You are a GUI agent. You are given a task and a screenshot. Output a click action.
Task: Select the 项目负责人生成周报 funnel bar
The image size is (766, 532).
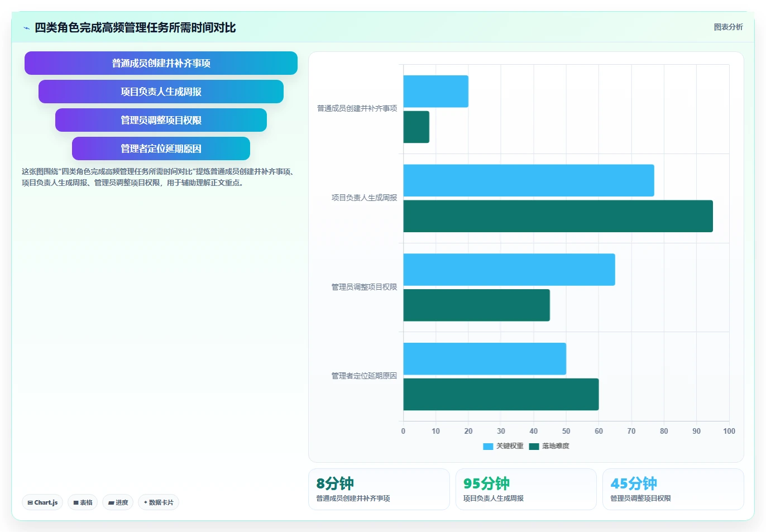pyautogui.click(x=161, y=92)
